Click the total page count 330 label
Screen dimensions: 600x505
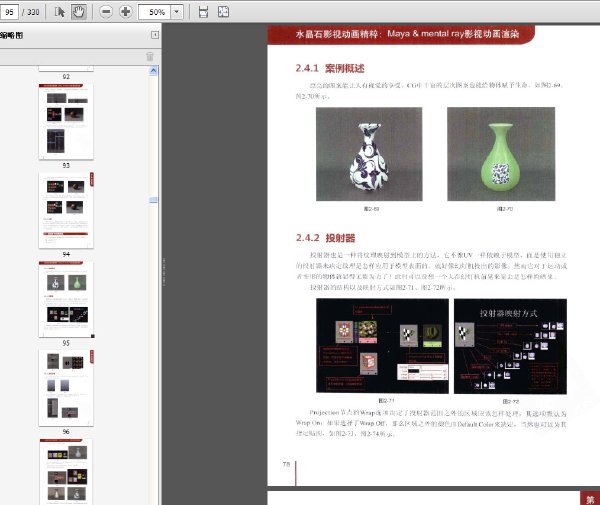[33, 12]
